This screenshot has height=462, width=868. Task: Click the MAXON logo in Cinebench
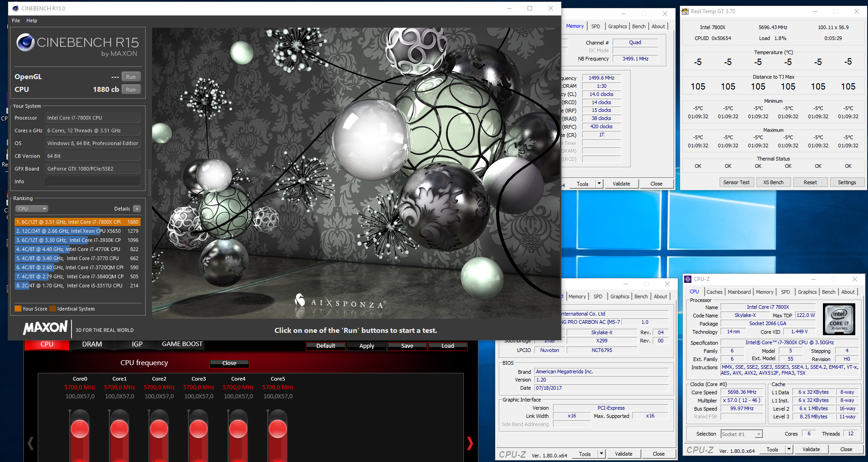46,328
